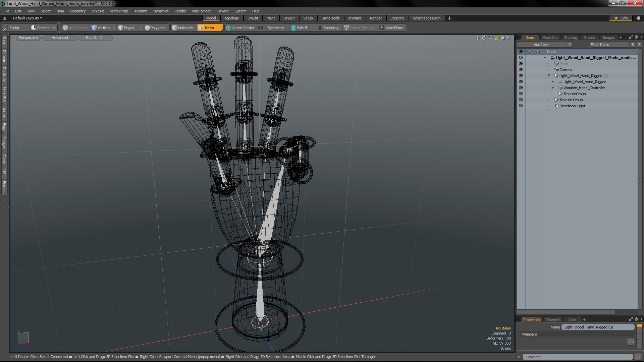
Task: Open the Advanced shading style dropdown
Action: [60, 38]
